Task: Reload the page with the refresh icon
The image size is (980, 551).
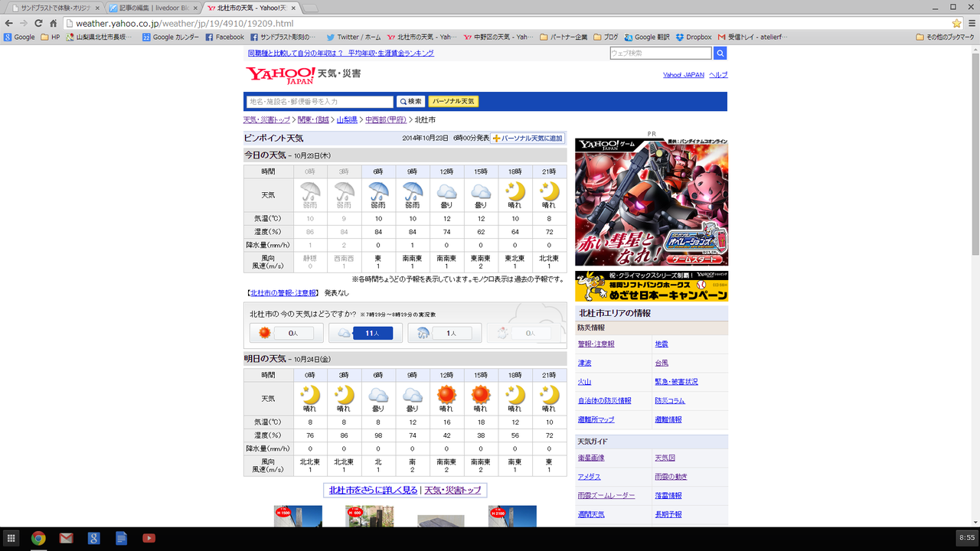Action: 38,23
